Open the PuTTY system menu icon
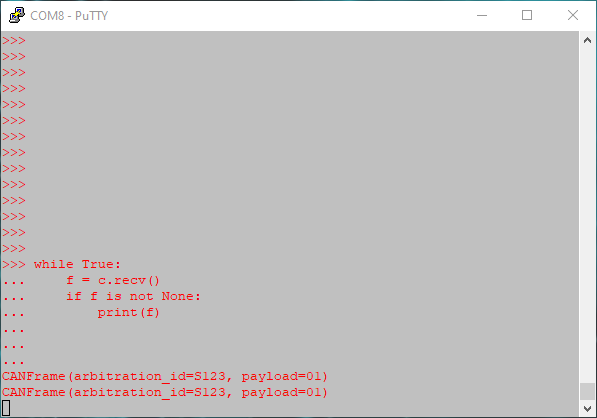 tap(17, 15)
